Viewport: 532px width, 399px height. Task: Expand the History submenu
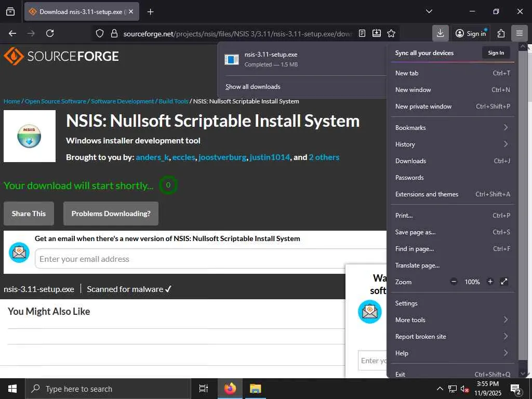pyautogui.click(x=453, y=144)
